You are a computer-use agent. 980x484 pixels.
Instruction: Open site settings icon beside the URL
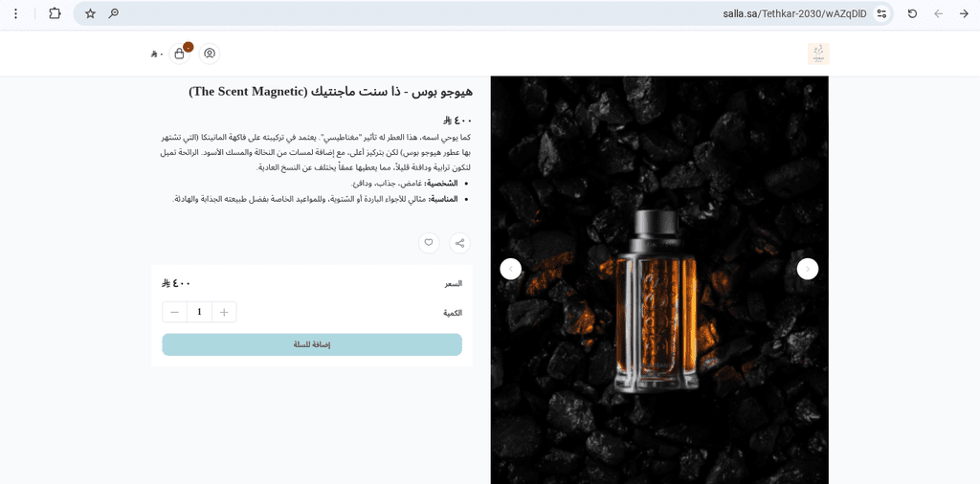[x=881, y=13]
